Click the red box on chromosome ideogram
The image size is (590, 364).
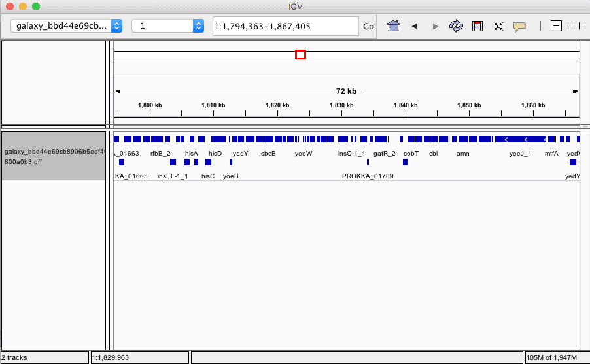[x=300, y=54]
